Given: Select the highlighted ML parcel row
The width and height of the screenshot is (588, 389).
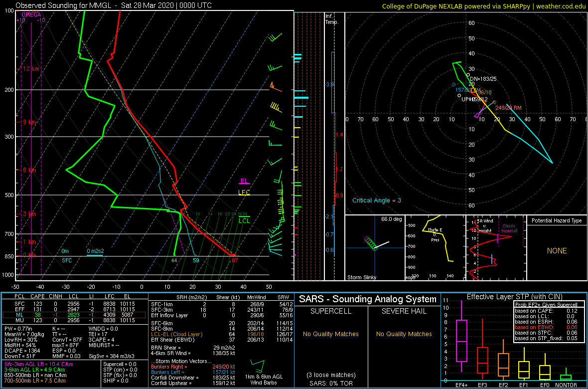Looking at the screenshot, I should point(74,316).
